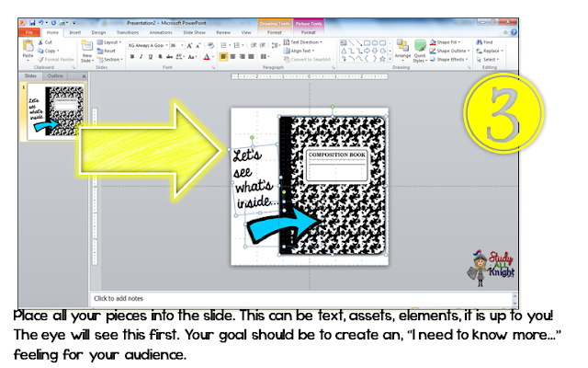Image resolution: width=588 pixels, height=368 pixels.
Task: Click into the 'Click to add notes' area
Action: click(x=302, y=298)
